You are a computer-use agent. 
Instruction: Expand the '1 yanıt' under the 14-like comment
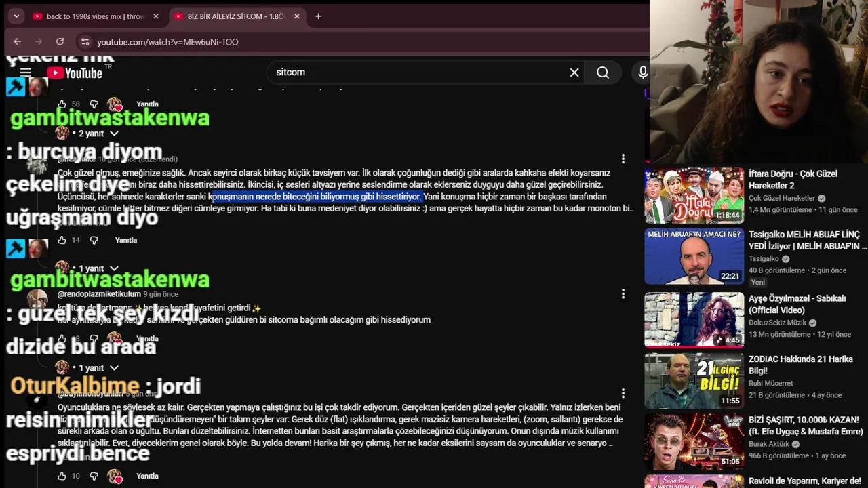(97, 268)
